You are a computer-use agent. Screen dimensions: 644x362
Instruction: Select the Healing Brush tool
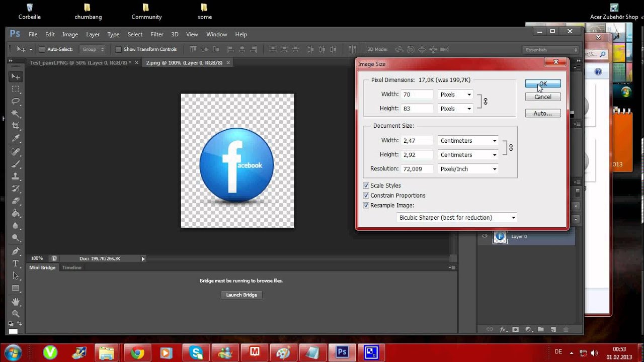[x=16, y=151]
